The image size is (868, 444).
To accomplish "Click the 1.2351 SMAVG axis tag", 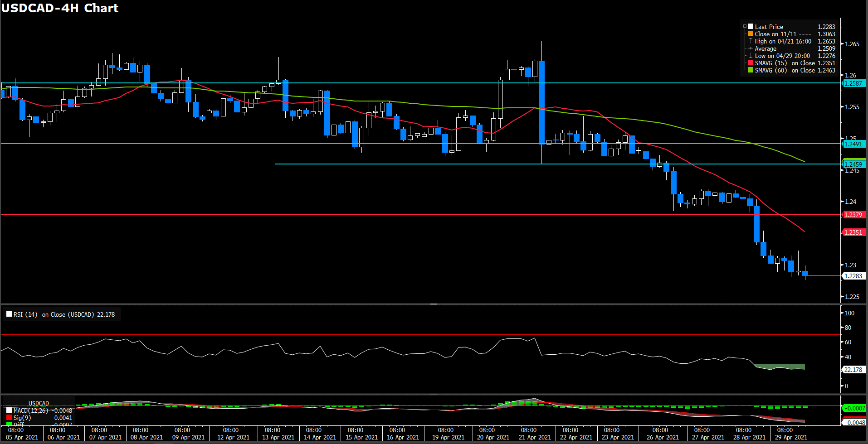I will point(853,232).
